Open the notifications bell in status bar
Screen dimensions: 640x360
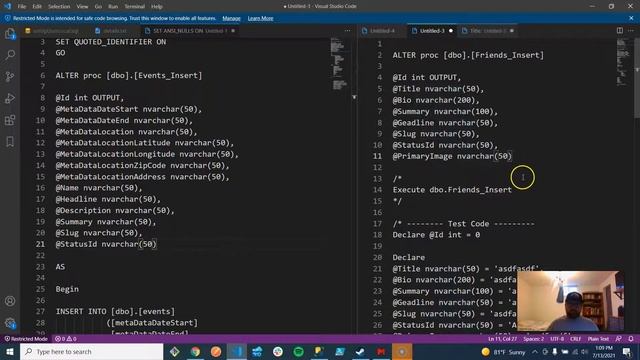click(x=631, y=339)
